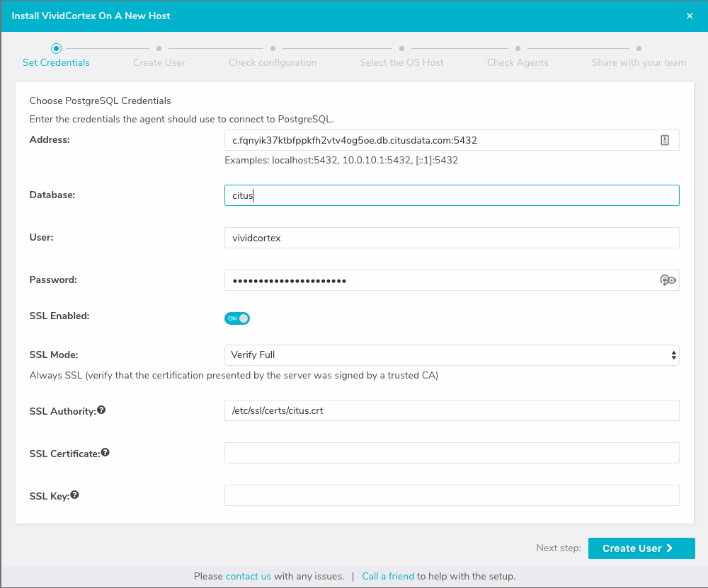
Task: Go to the Create User step
Action: pos(159,63)
